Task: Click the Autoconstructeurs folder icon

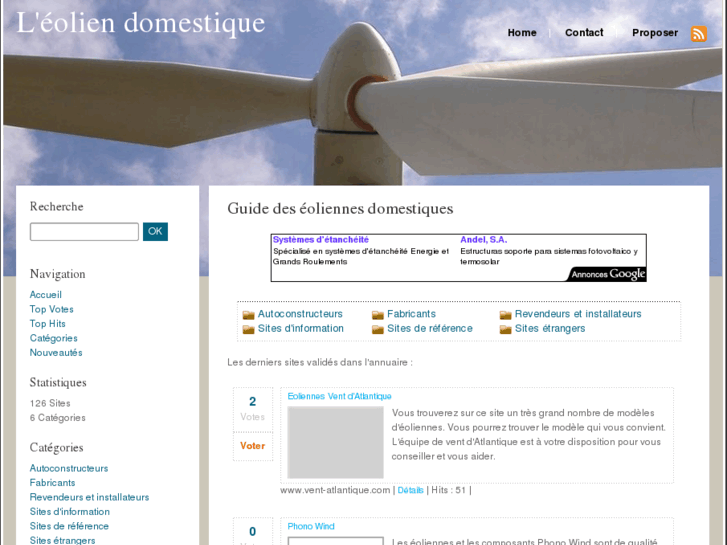Action: pos(249,315)
